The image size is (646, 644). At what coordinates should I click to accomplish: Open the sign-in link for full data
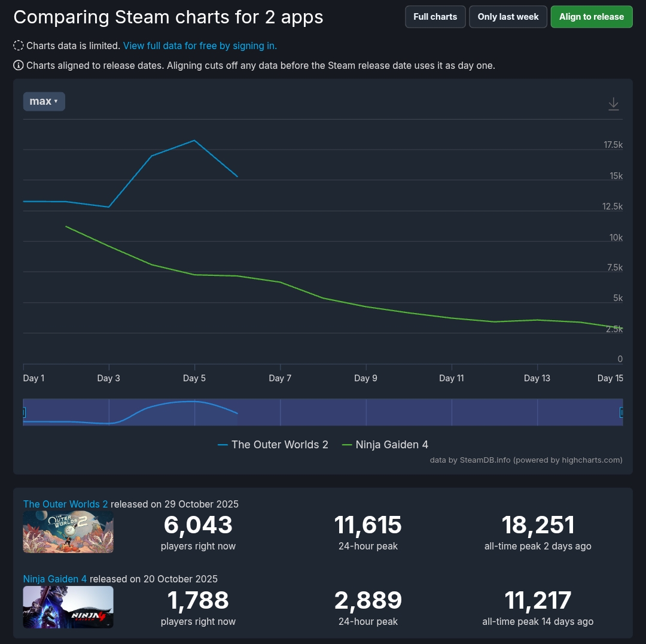tap(200, 45)
